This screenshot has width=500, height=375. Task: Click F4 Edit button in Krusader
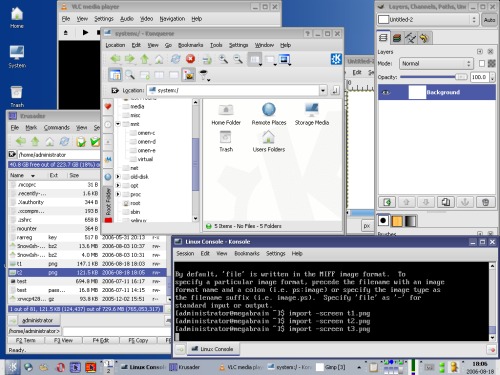click(101, 340)
